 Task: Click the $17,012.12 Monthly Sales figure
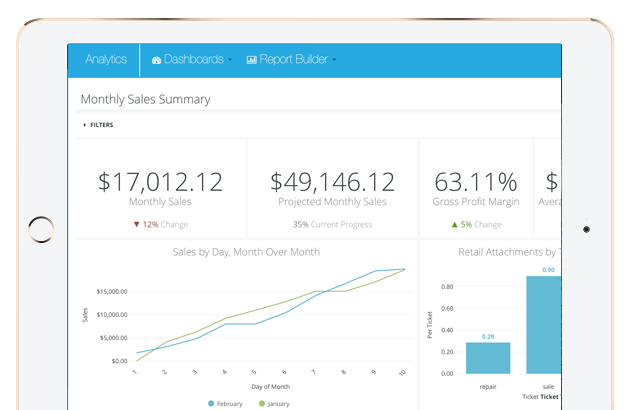pyautogui.click(x=160, y=182)
